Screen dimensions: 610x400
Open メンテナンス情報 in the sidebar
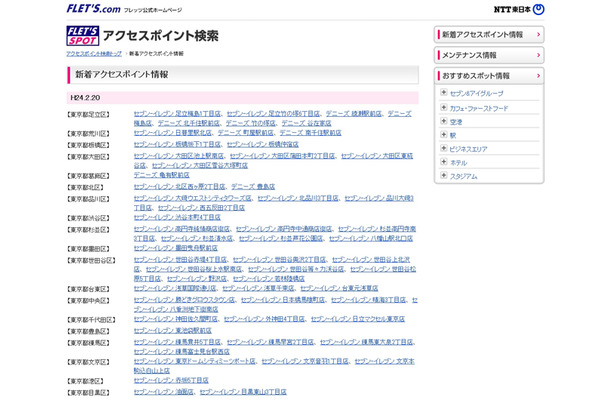tap(489, 55)
